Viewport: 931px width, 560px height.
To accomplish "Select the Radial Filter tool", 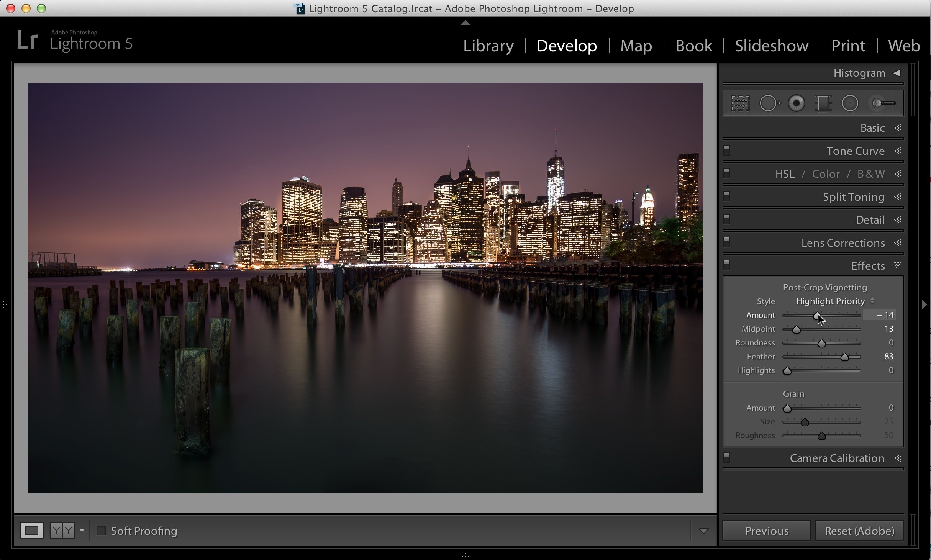I will [850, 103].
